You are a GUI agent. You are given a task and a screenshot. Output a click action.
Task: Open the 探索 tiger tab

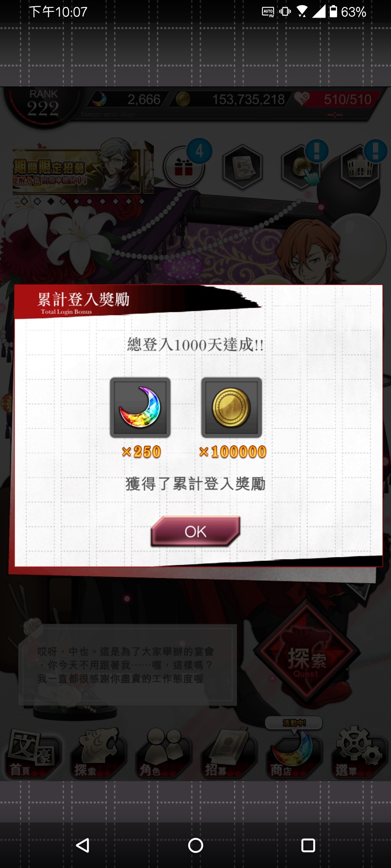[x=98, y=754]
